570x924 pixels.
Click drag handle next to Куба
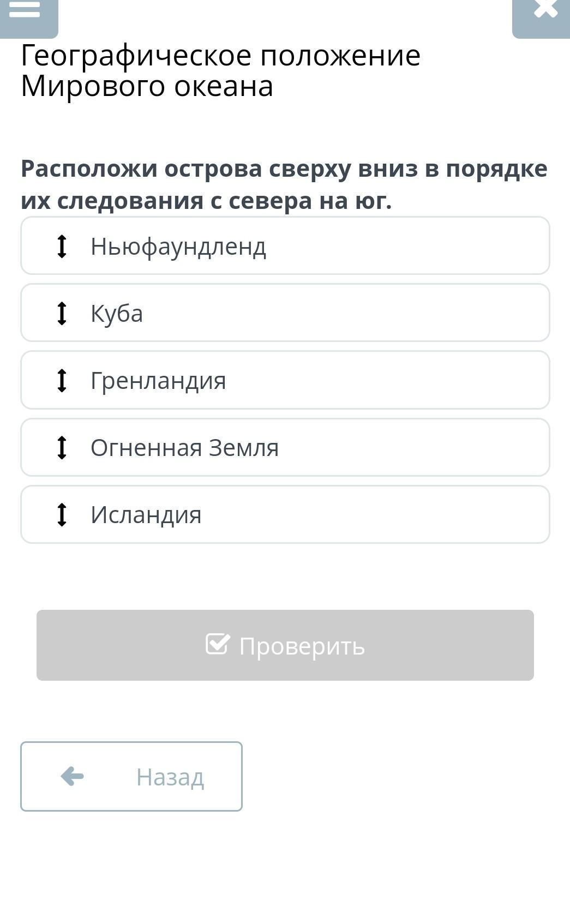coord(62,313)
